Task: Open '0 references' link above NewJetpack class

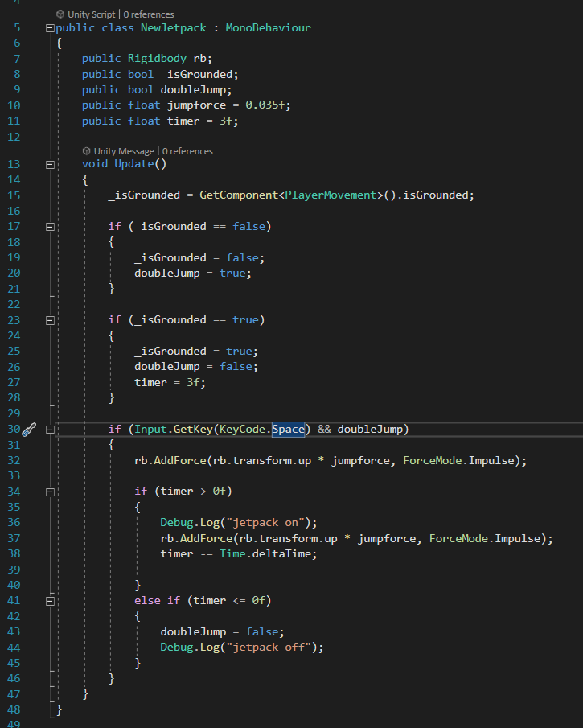Action: [149, 14]
